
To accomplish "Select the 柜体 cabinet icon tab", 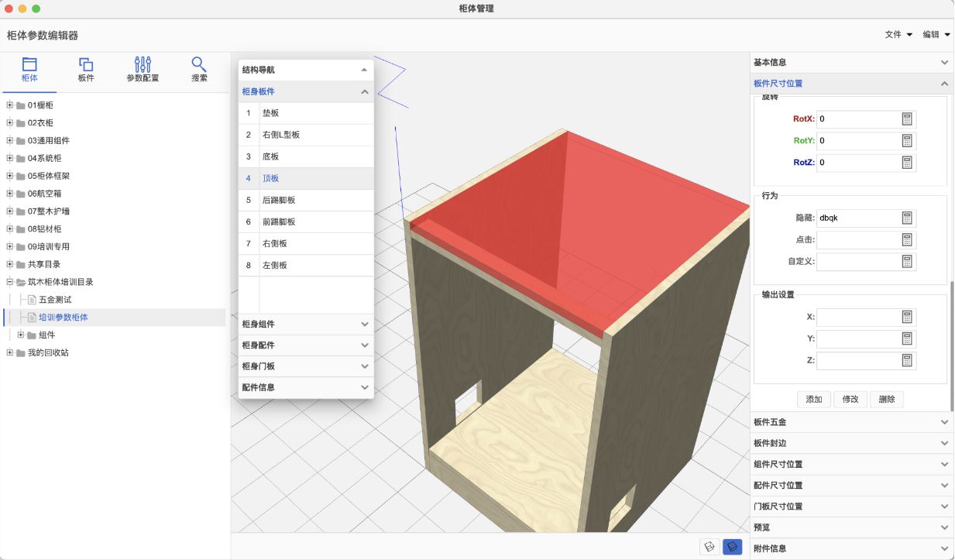I will 29,69.
